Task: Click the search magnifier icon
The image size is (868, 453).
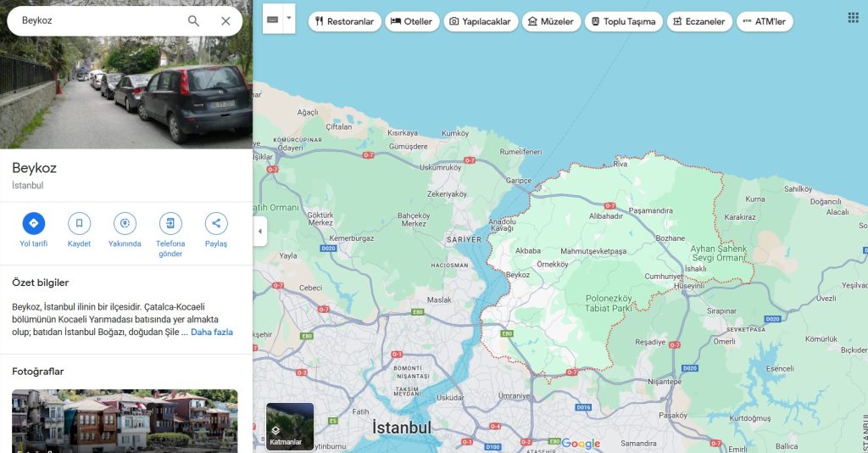Action: click(x=193, y=21)
